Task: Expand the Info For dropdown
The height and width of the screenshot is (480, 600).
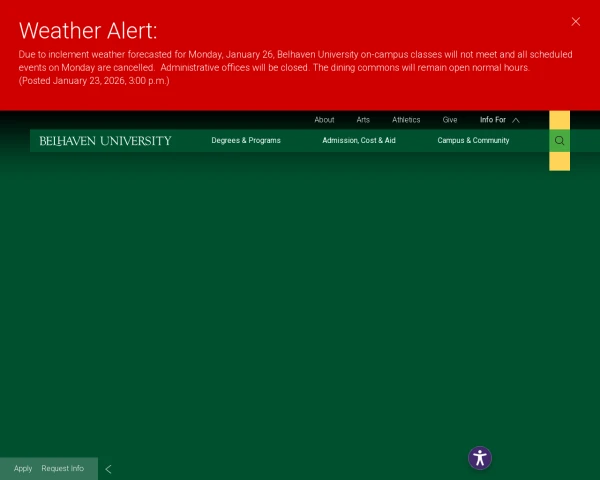Action: pyautogui.click(x=500, y=120)
